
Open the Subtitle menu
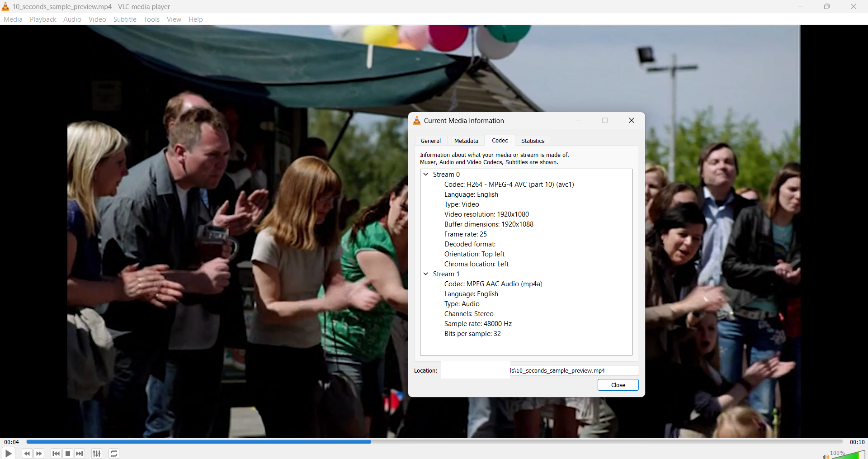[125, 19]
